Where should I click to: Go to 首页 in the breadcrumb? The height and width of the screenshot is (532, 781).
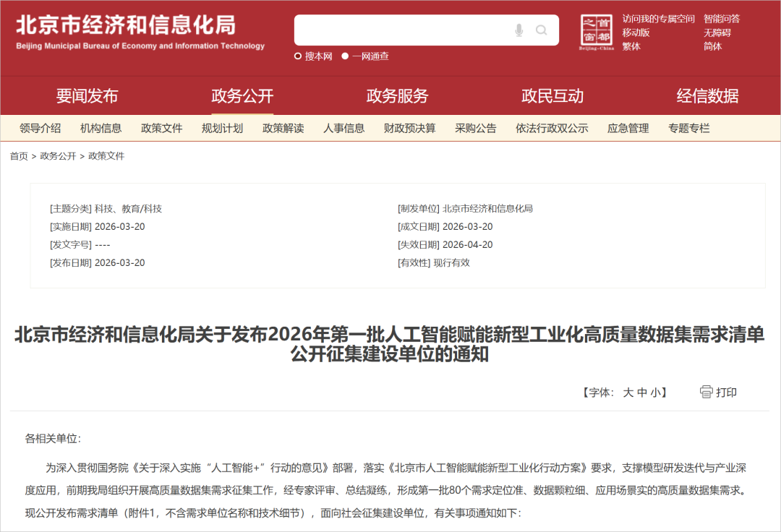pyautogui.click(x=19, y=156)
